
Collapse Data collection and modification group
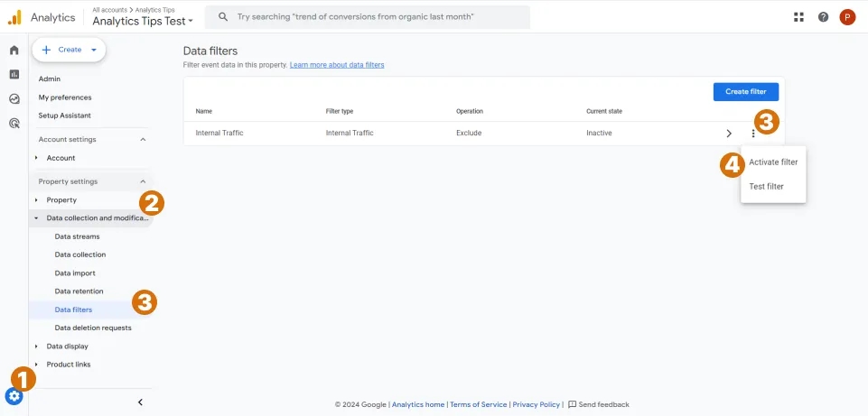[x=36, y=218]
